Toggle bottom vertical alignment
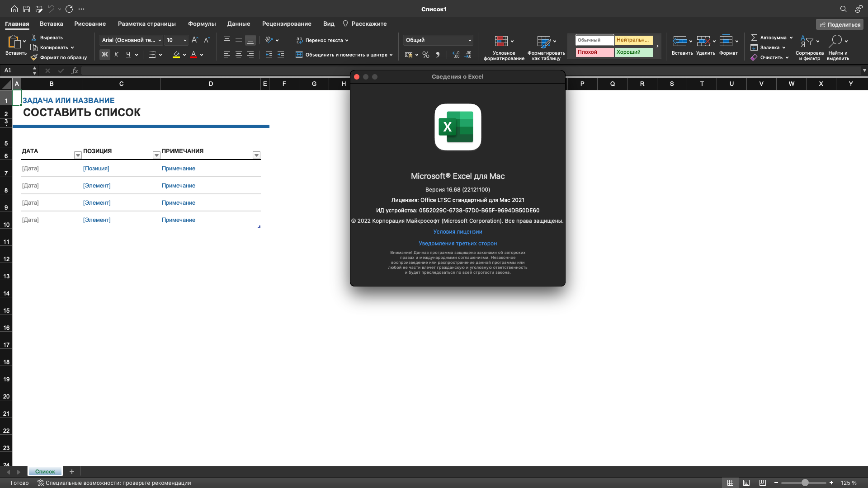 pos(250,40)
